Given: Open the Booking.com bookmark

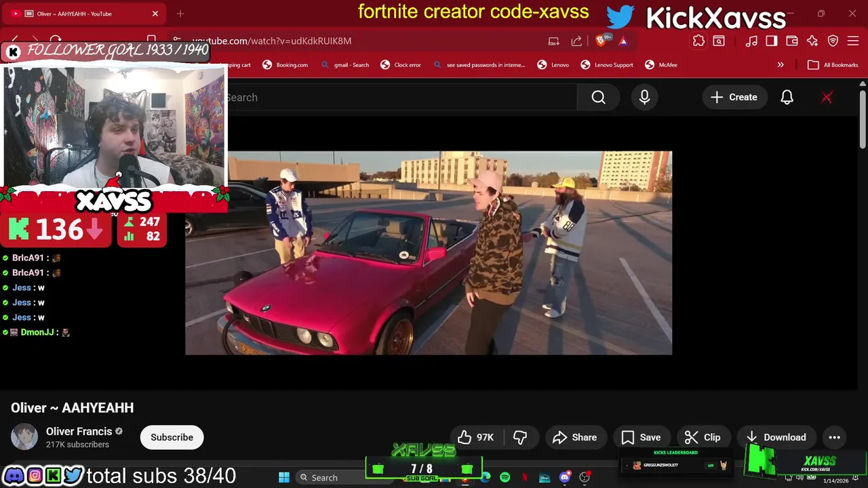Looking at the screenshot, I should coord(285,65).
